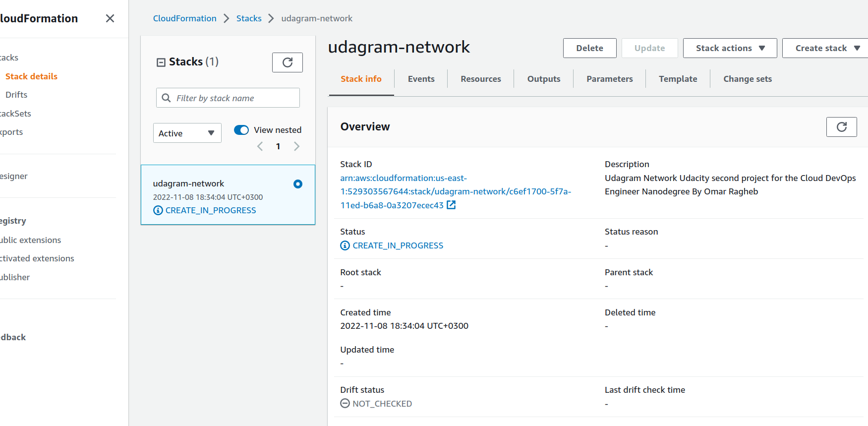868x426 pixels.
Task: Click the search magnifier icon in the filter box
Action: pyautogui.click(x=167, y=98)
